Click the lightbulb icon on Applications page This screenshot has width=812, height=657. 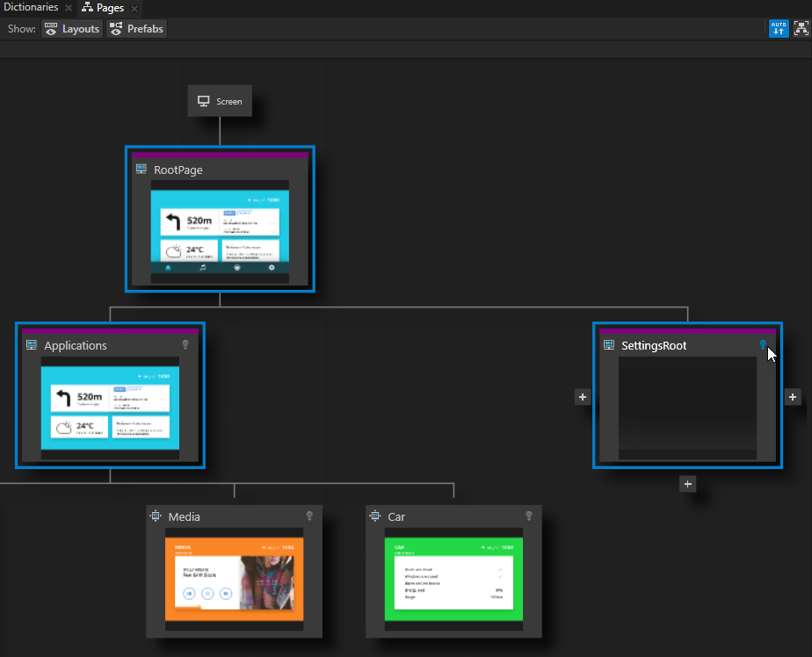[185, 345]
